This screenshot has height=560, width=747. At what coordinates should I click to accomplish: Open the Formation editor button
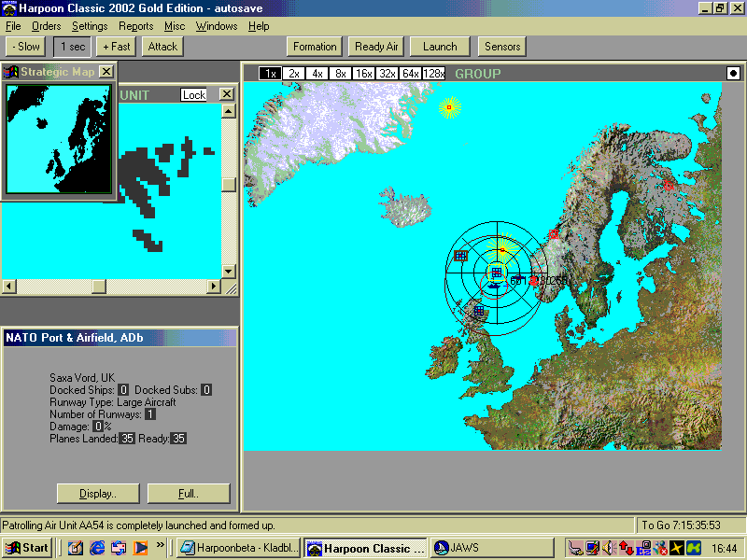coord(315,47)
